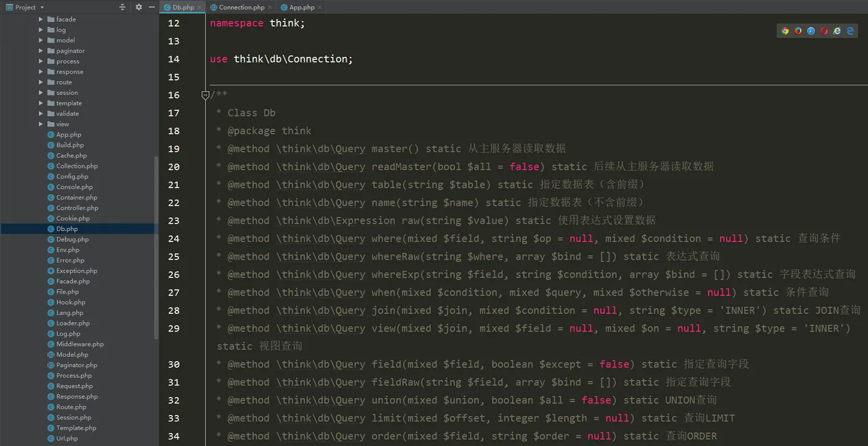This screenshot has width=868, height=446.
Task: Expand the log folder
Action: pos(41,30)
